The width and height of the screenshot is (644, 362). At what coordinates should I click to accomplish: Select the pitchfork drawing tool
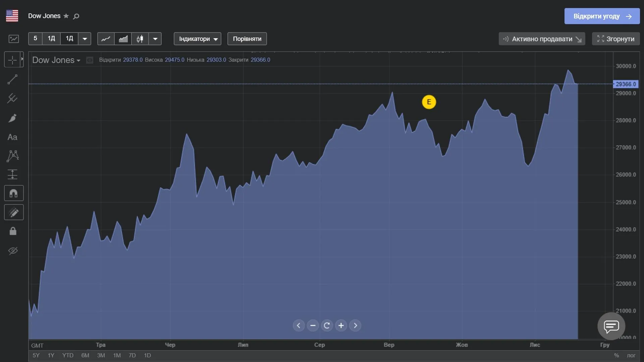coord(12,99)
